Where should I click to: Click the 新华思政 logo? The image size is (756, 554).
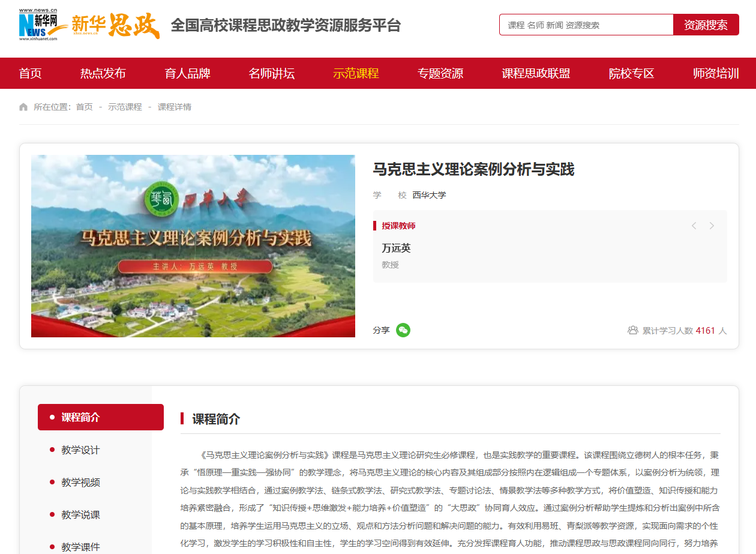(116, 25)
